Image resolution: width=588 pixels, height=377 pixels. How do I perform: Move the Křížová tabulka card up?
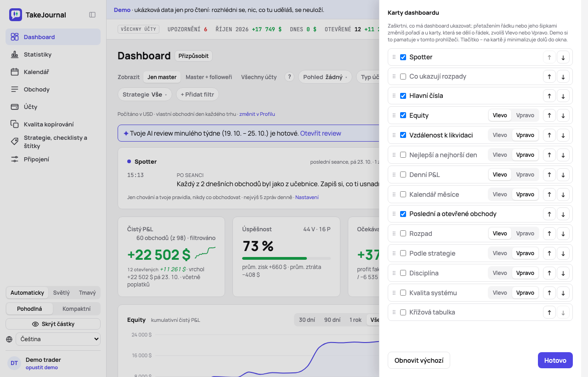click(x=549, y=313)
